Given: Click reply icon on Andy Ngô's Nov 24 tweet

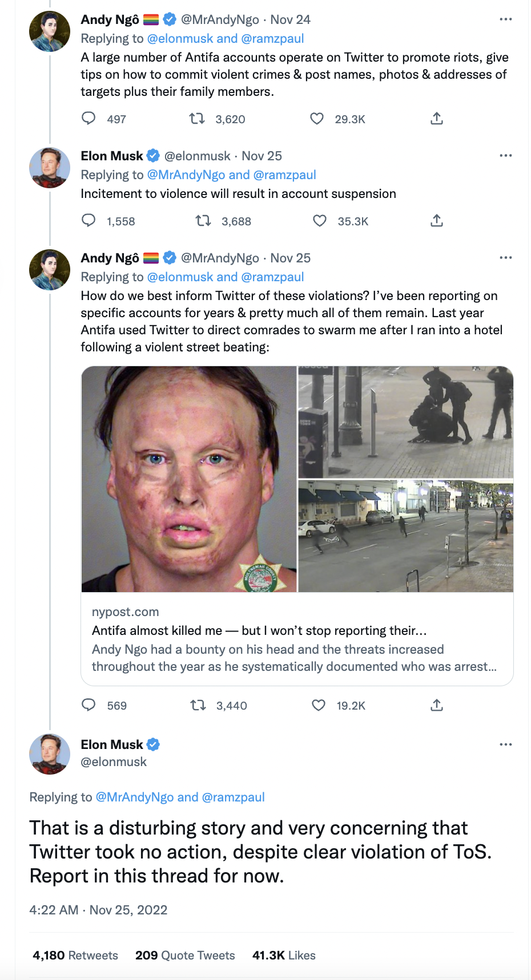Looking at the screenshot, I should pos(88,119).
